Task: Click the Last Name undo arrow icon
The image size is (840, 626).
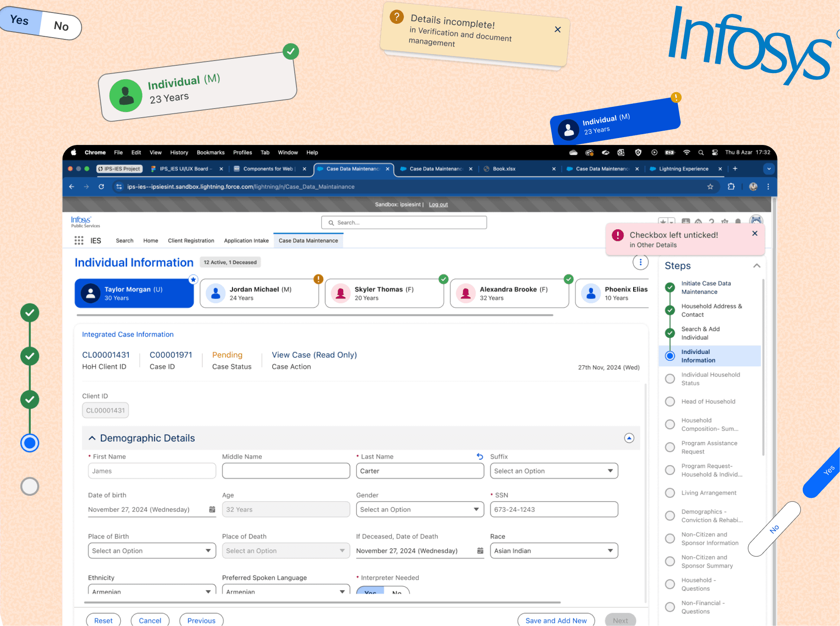Action: pyautogui.click(x=480, y=456)
